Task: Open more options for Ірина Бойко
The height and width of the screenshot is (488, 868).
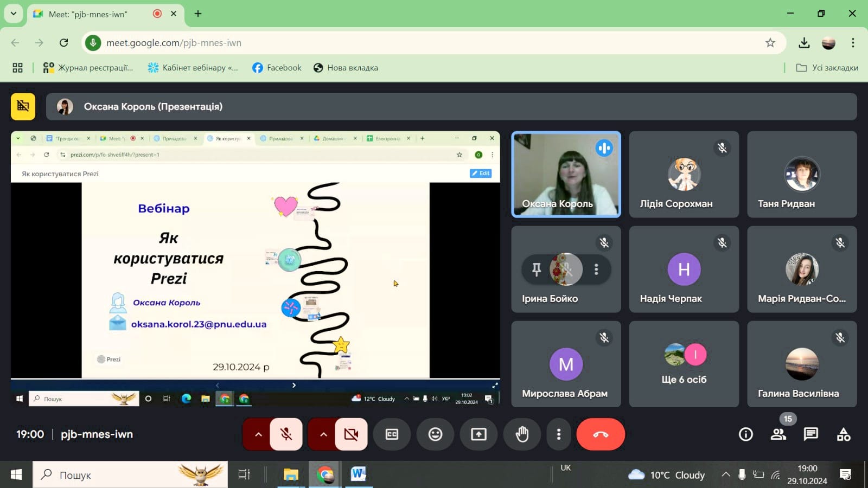Action: [596, 269]
